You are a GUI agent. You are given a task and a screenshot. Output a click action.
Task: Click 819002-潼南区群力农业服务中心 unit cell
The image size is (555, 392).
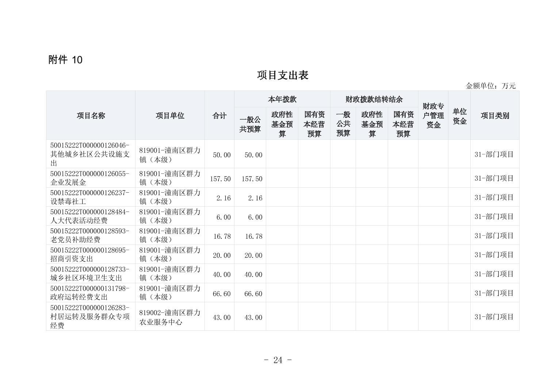pos(170,317)
